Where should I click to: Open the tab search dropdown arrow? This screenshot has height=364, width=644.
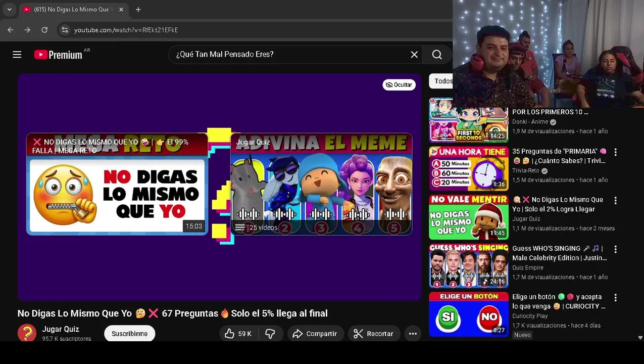pyautogui.click(x=9, y=9)
